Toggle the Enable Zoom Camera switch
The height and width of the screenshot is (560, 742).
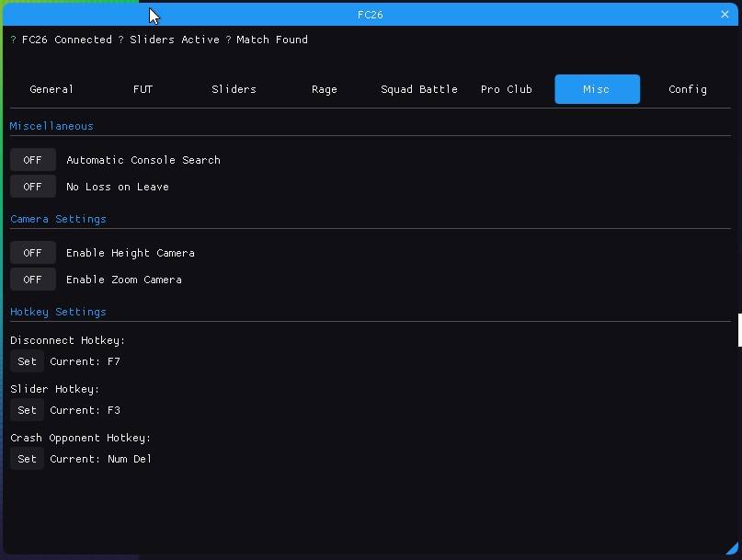(x=33, y=280)
